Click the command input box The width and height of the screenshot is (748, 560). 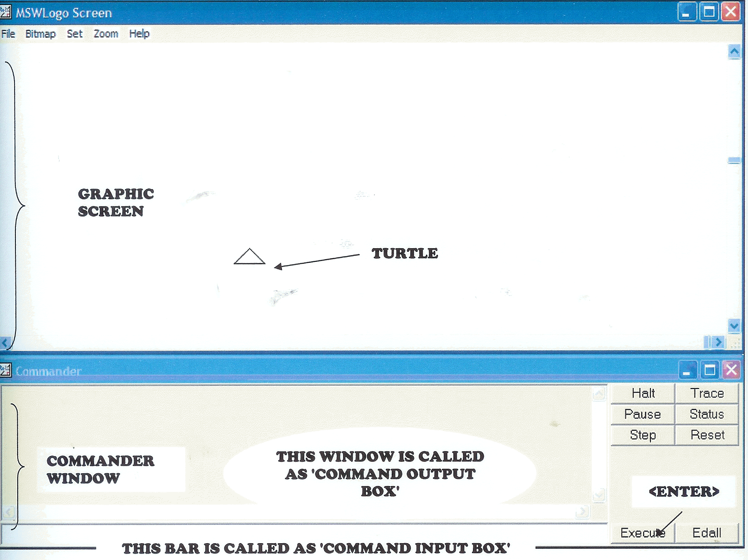[304, 532]
